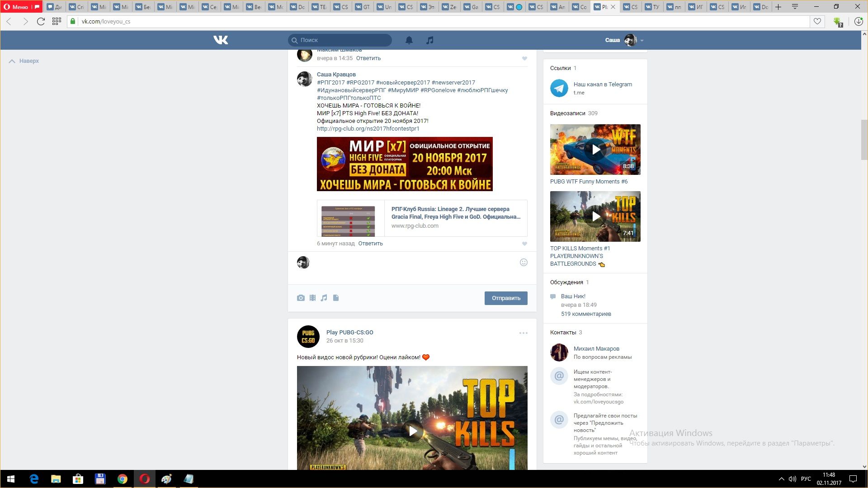Like Максим's comment from yesterday 14:35
The image size is (868, 488).
click(524, 58)
